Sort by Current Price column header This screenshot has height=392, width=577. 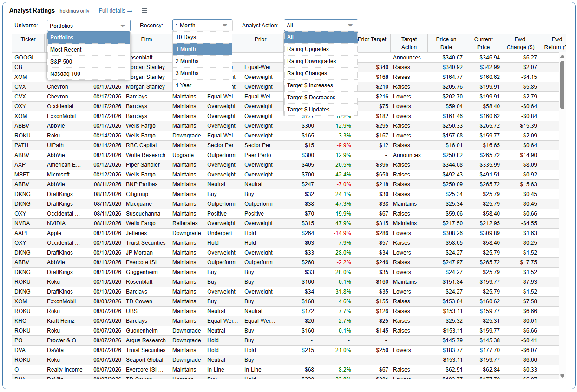tap(483, 43)
